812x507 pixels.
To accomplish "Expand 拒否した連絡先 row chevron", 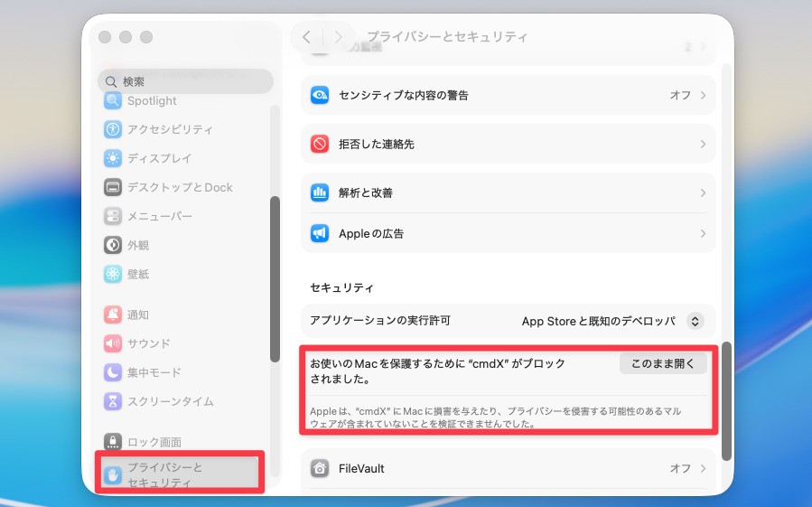I will click(703, 144).
